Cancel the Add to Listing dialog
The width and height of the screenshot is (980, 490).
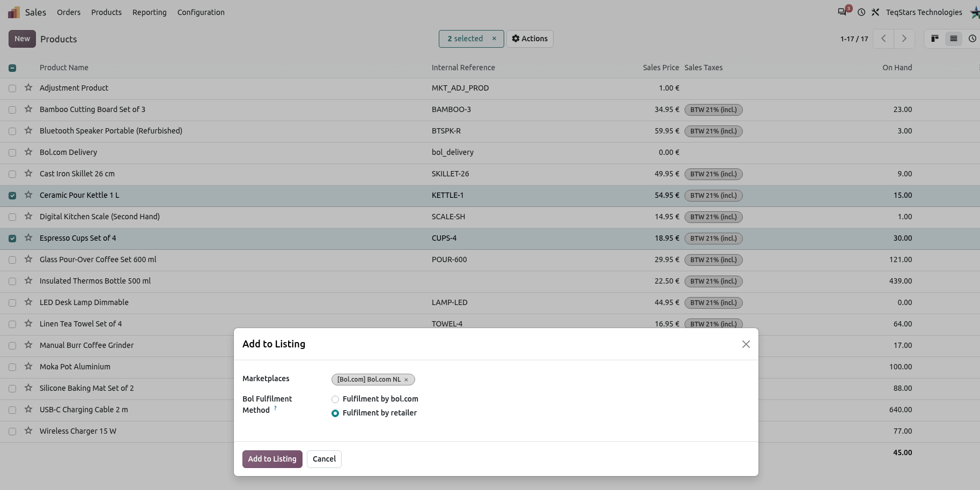324,459
